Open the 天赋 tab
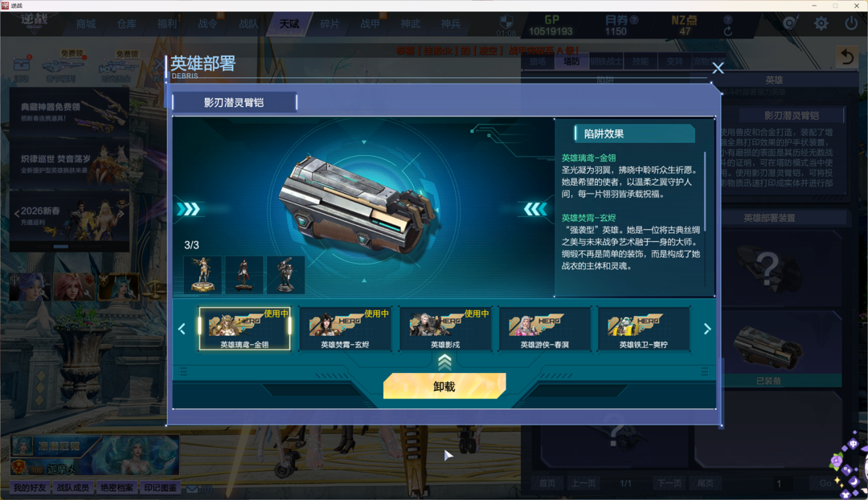 289,24
